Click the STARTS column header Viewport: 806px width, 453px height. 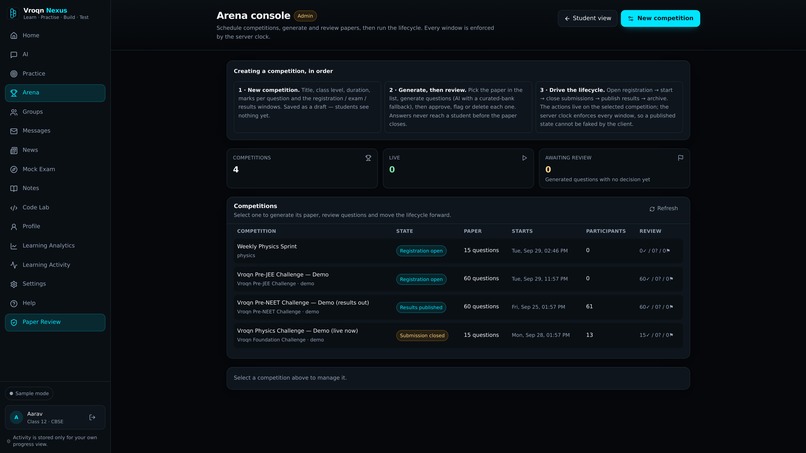coord(522,231)
